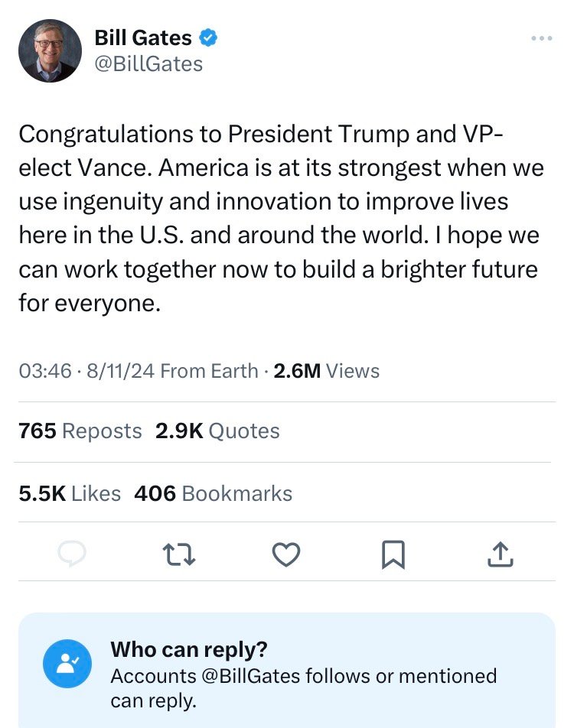Click the tweet text body

click(280, 219)
